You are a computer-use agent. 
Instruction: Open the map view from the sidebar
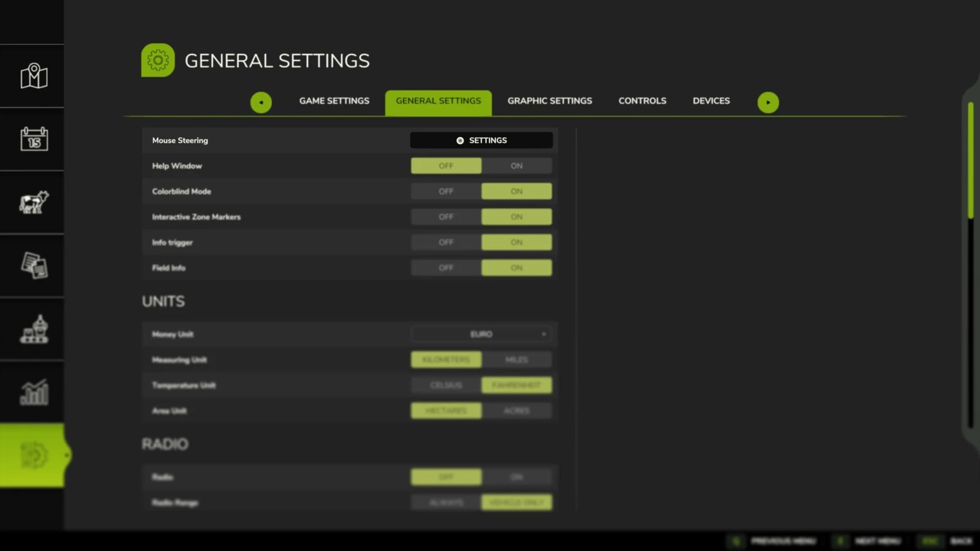(x=32, y=75)
